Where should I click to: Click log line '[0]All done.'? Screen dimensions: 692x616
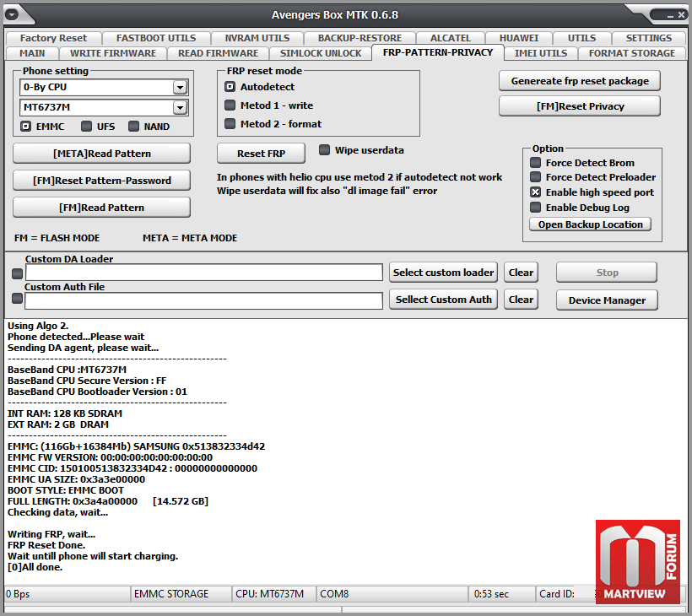(35, 567)
